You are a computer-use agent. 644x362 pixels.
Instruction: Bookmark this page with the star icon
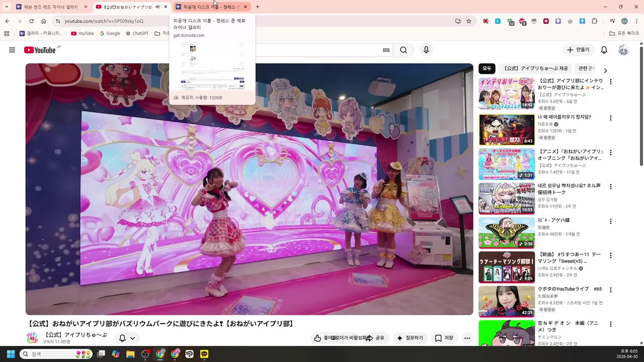coord(469,21)
